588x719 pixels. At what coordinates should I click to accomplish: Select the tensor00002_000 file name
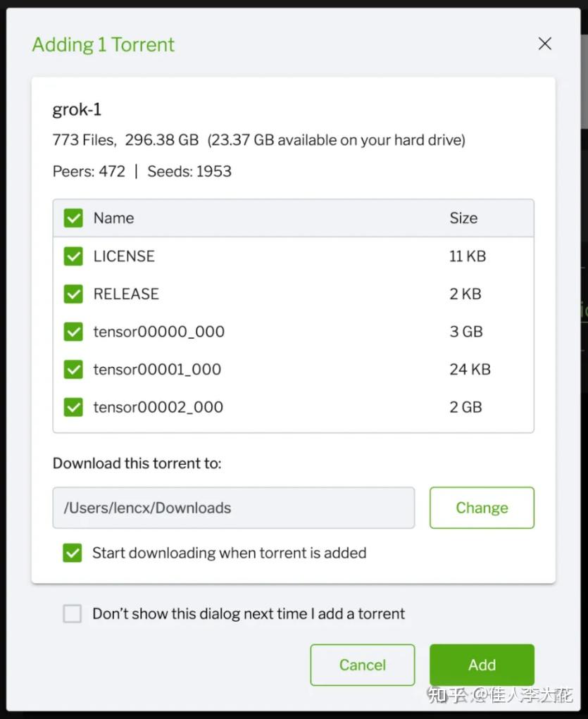(158, 407)
